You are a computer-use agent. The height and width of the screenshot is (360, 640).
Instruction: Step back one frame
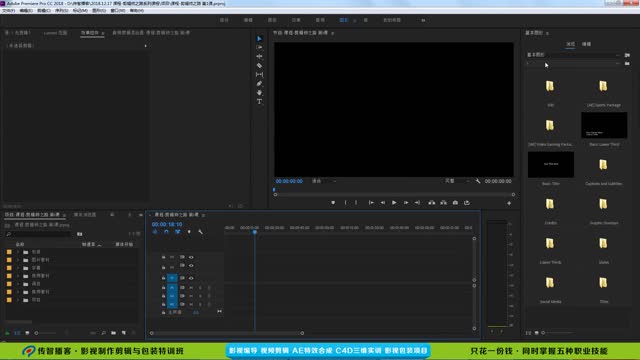[382, 202]
